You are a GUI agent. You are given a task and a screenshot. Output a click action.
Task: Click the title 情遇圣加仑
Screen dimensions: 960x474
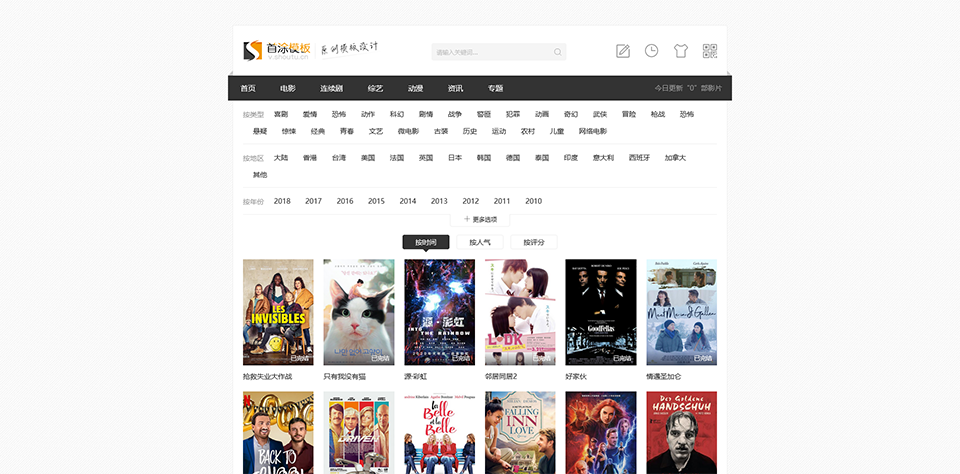[664, 377]
